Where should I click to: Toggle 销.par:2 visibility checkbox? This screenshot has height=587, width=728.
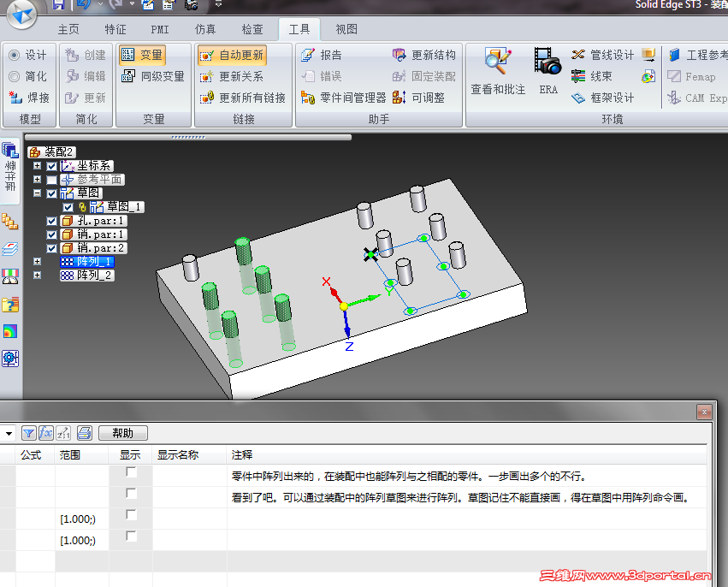51,248
